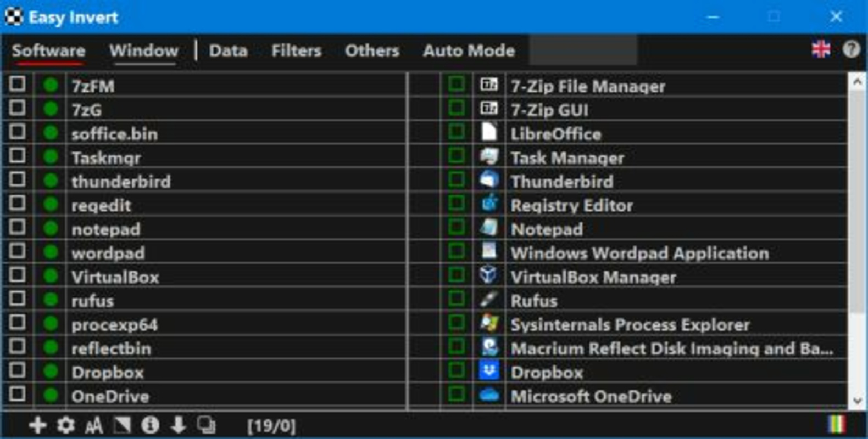Open settings gear icon in bottom toolbar
868x439 pixels.
tap(66, 425)
